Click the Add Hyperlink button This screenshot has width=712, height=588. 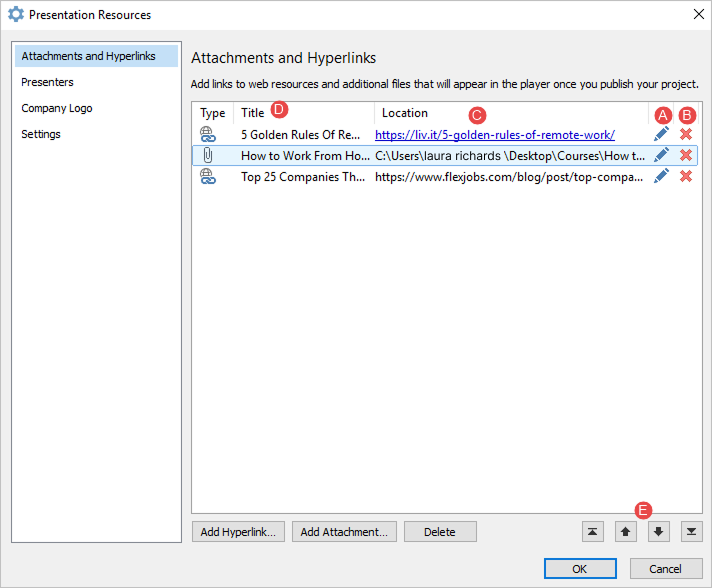[239, 532]
